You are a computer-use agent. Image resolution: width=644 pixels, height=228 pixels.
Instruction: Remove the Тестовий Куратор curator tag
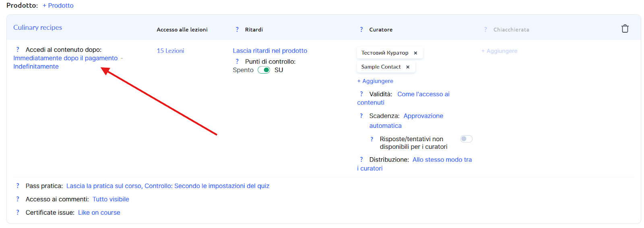click(415, 53)
